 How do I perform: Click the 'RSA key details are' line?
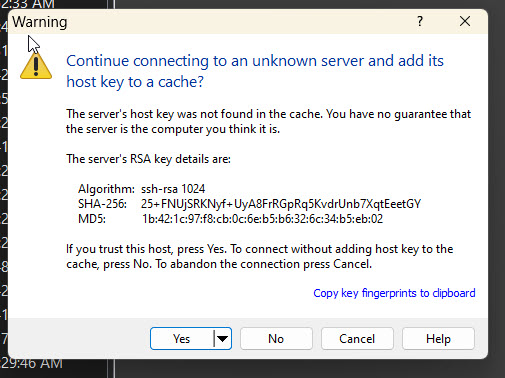(x=148, y=159)
